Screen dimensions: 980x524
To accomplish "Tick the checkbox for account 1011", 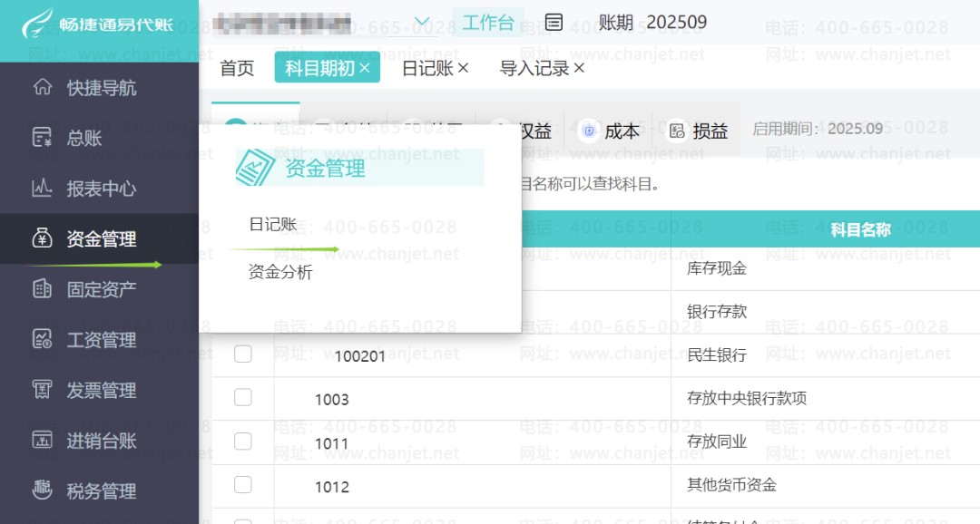I will pos(243,441).
